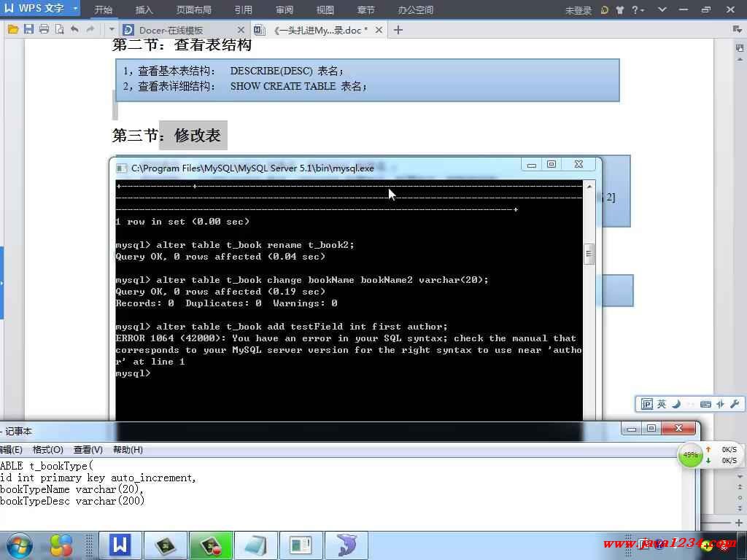
Task: Click the Windows Start orb
Action: point(19,545)
